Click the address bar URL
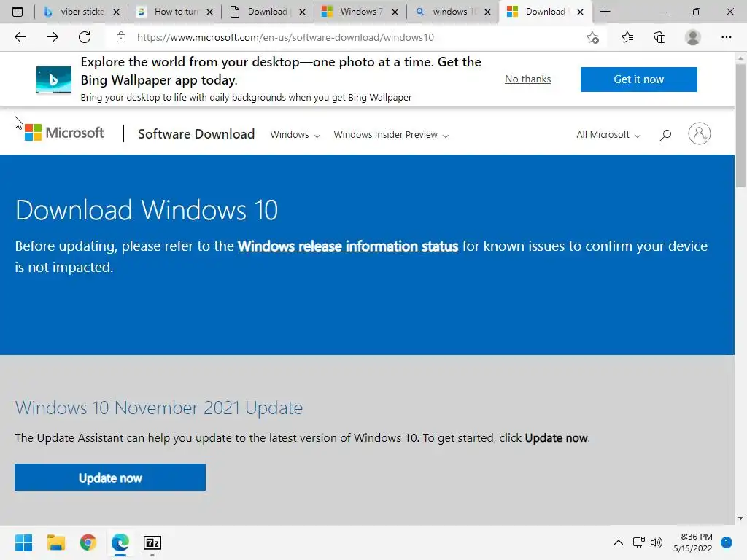 pos(285,37)
